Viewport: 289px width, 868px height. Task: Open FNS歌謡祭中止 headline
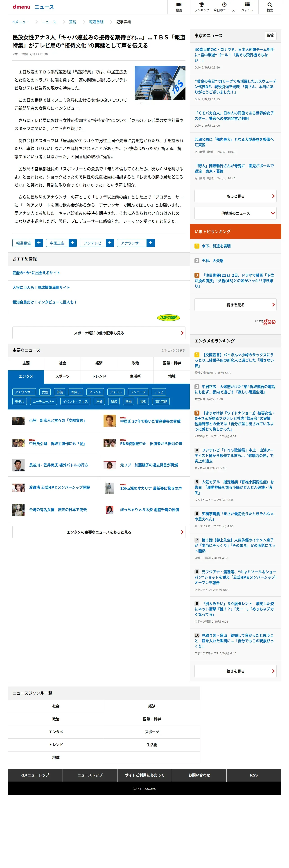tap(151, 443)
